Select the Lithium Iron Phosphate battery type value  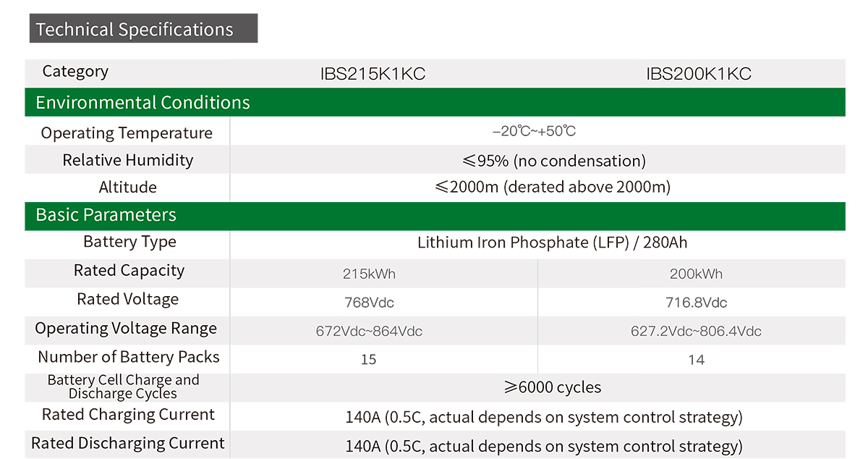pos(552,243)
